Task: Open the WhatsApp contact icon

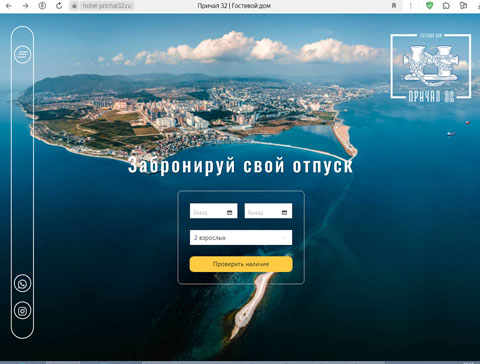Action: click(x=22, y=284)
